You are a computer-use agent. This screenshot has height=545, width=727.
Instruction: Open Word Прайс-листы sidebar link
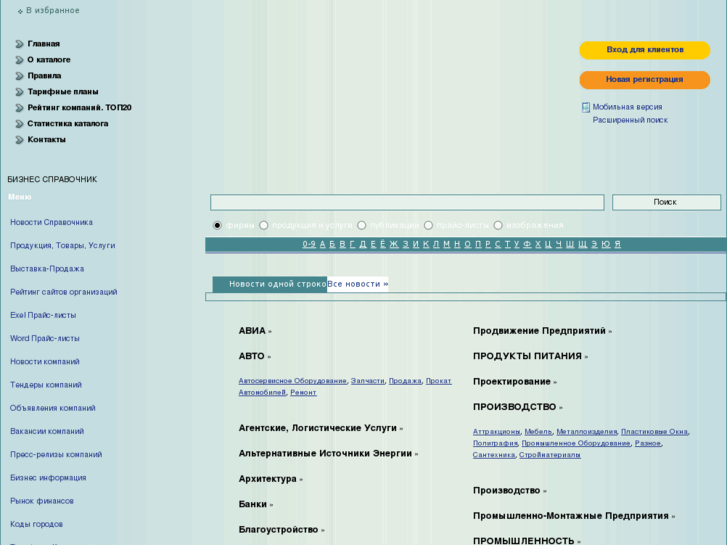[45, 339]
